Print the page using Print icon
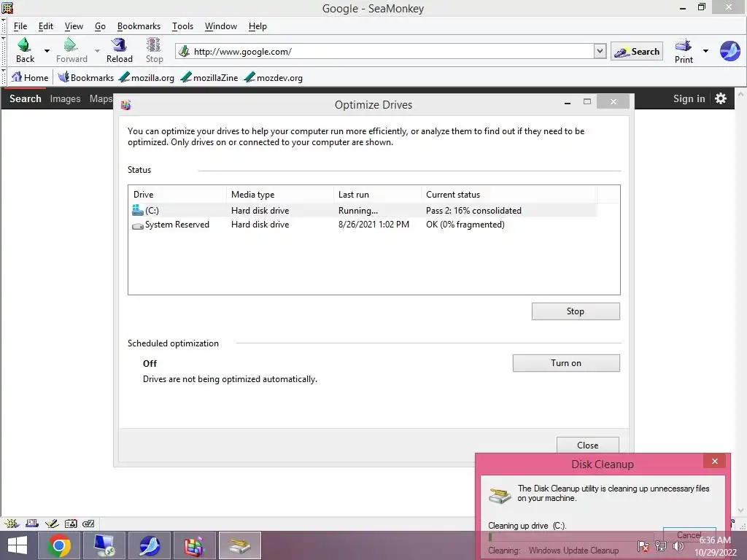Screen dimensions: 747x560 coord(684,51)
